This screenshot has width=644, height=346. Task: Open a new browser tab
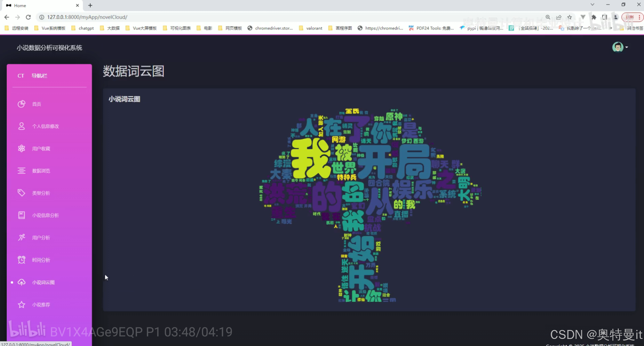coord(90,5)
